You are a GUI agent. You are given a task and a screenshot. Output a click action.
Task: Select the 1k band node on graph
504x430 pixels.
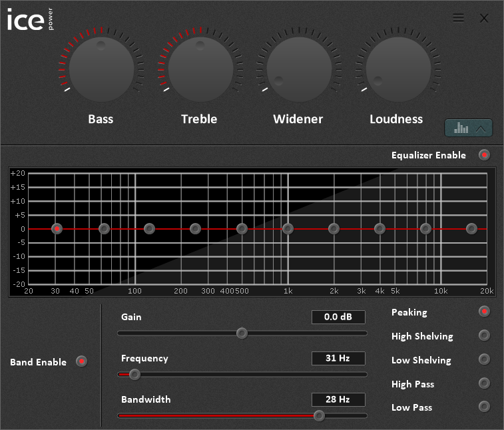tap(288, 228)
